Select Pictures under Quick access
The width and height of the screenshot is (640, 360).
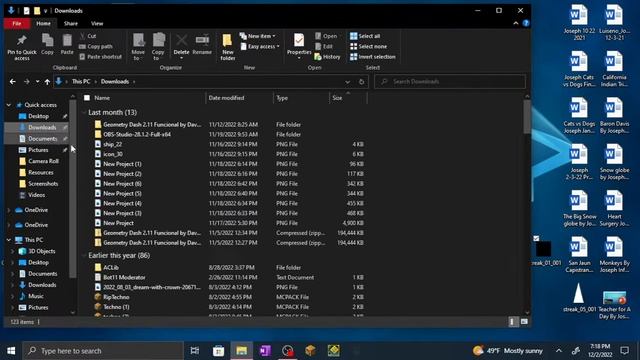[x=38, y=150]
